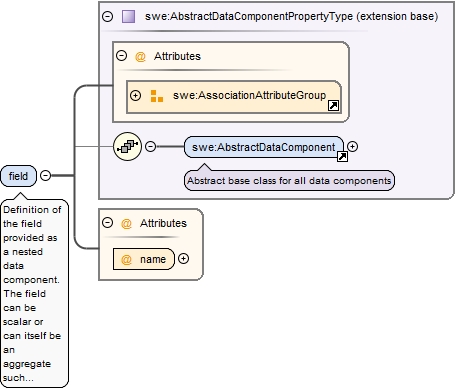The image size is (472, 391).
Task: Click 'Abstract base class for all data components' annotation
Action: [x=289, y=181]
